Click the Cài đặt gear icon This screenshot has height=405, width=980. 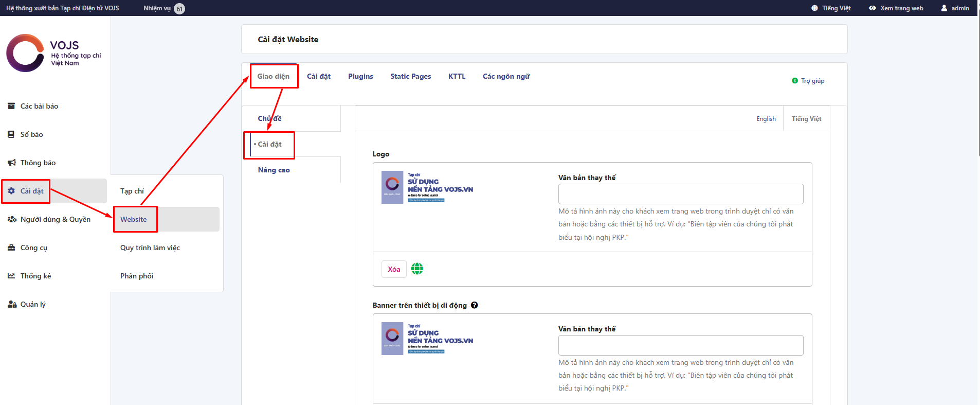pyautogui.click(x=11, y=191)
